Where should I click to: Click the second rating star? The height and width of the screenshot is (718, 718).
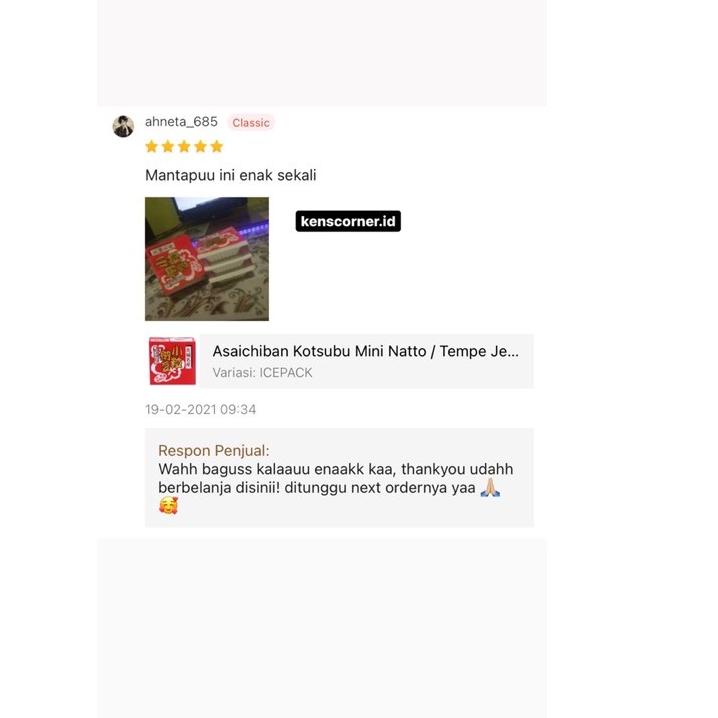tap(168, 147)
